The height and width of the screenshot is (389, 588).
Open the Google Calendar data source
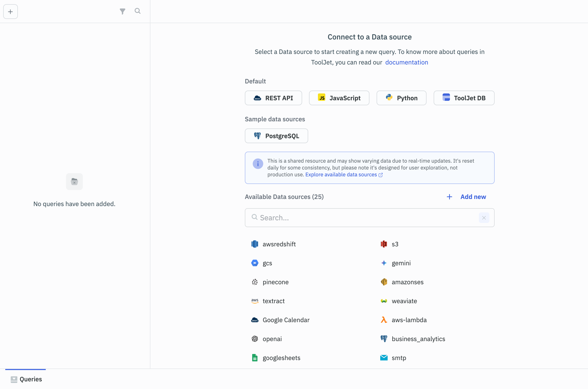pos(286,320)
